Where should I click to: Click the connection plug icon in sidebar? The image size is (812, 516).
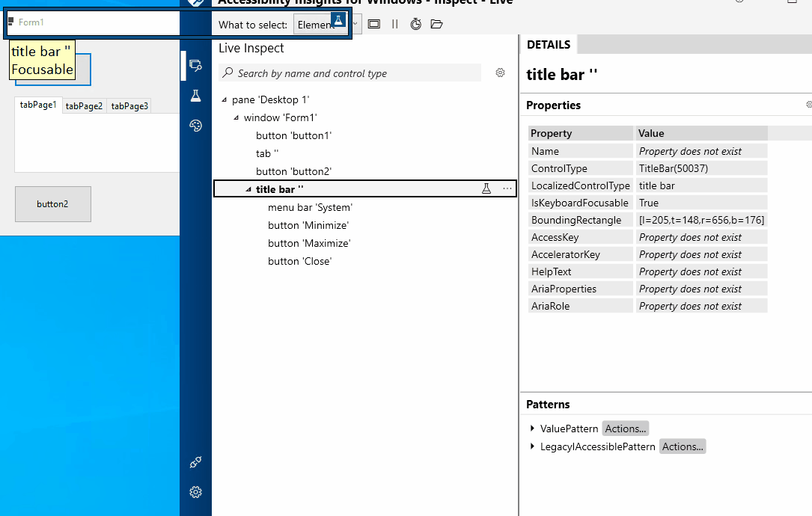[x=195, y=462]
